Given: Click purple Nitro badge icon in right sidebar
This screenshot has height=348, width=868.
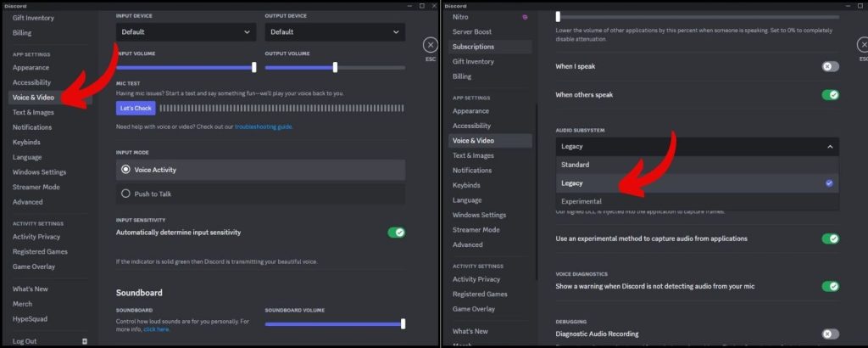Looking at the screenshot, I should coord(525,17).
